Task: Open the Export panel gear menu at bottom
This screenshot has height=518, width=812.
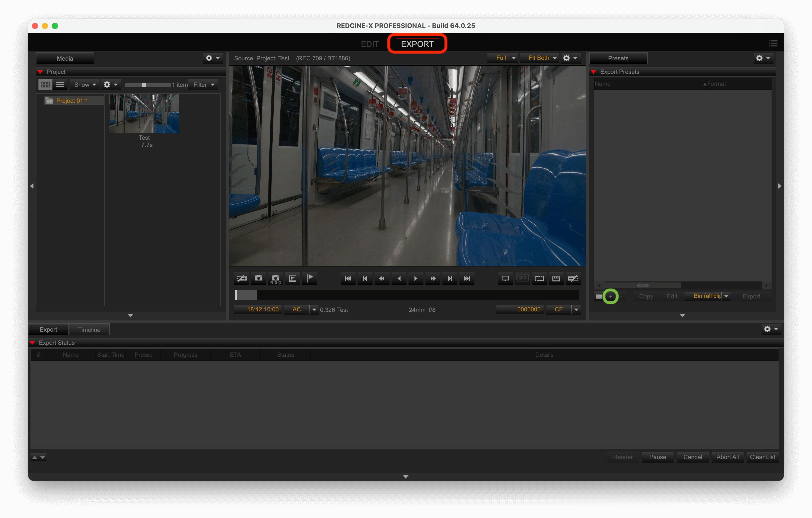Action: click(x=771, y=329)
